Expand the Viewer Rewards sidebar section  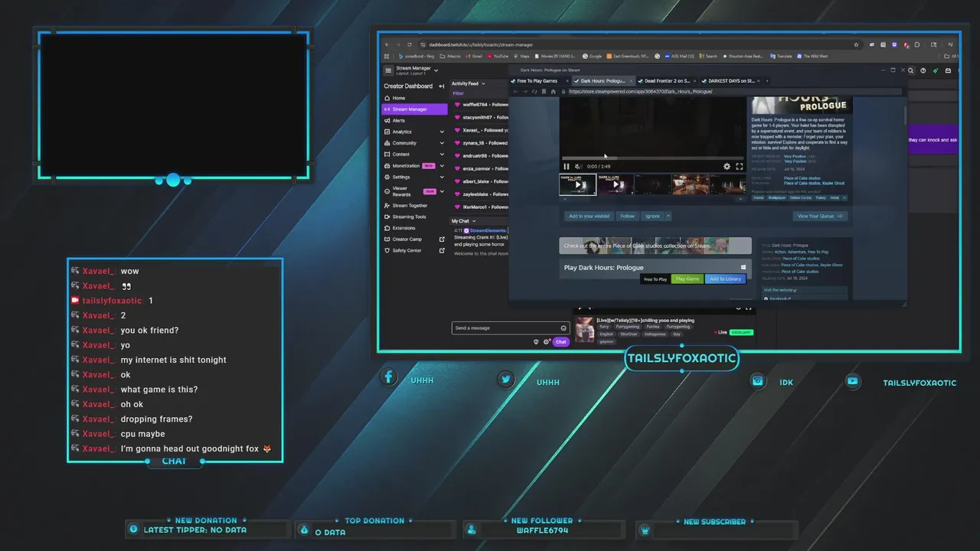click(x=442, y=191)
